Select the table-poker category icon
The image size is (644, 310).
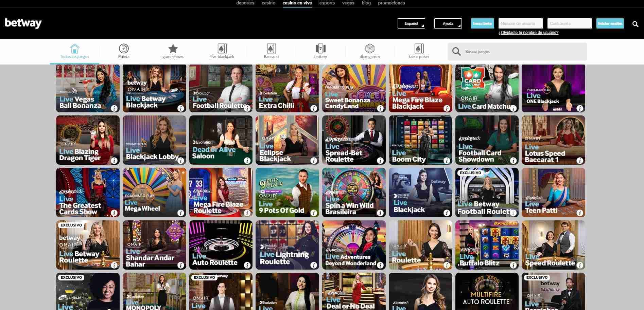[x=419, y=47]
